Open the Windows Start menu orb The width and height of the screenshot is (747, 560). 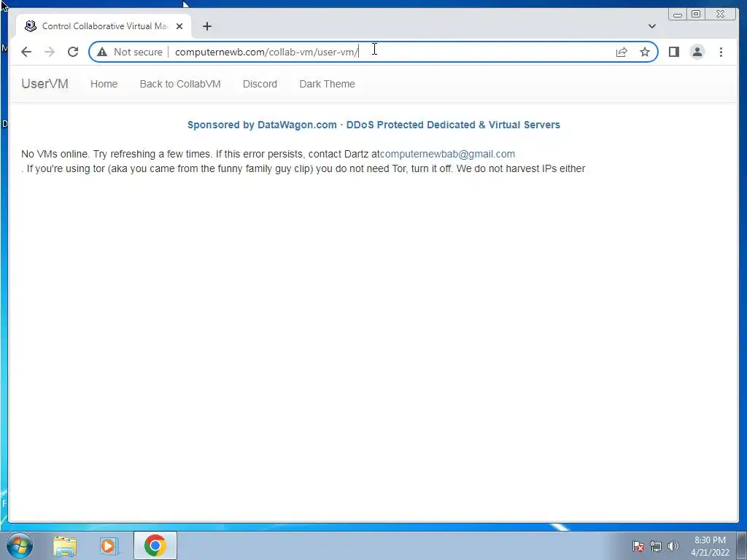(20, 545)
